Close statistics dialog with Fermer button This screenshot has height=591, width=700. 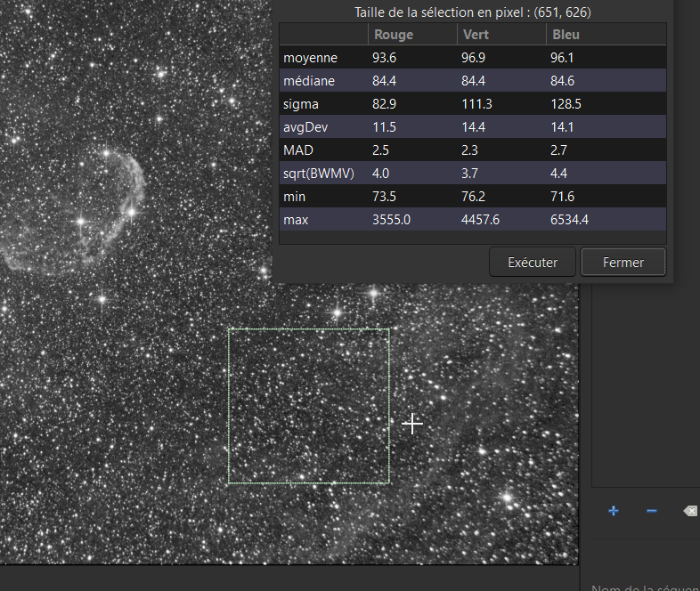point(623,263)
